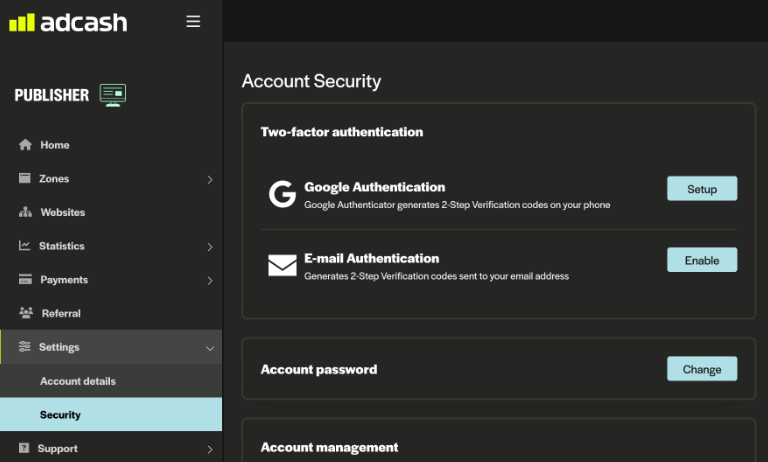Click the Home house icon
The image size is (768, 462).
(25, 145)
